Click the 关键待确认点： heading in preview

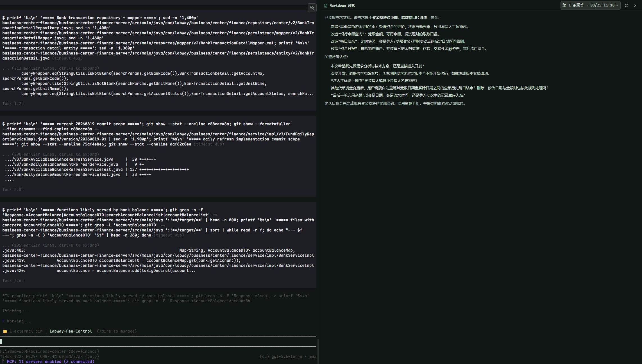point(336,57)
